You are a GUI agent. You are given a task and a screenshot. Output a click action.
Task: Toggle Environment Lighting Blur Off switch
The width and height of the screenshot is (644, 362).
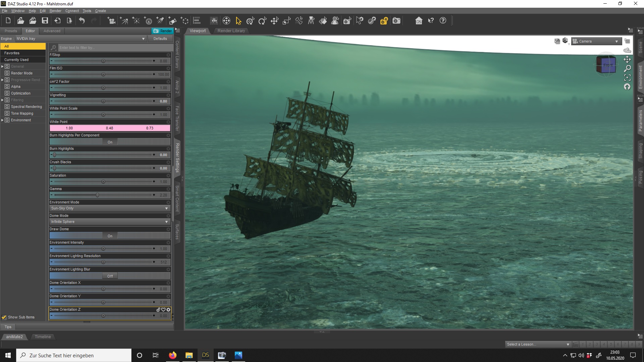[110, 276]
